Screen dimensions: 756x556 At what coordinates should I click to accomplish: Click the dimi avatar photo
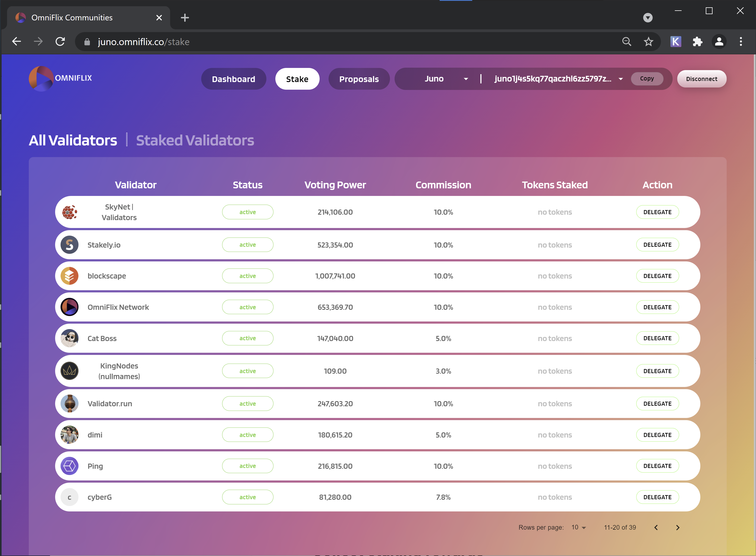(x=70, y=435)
